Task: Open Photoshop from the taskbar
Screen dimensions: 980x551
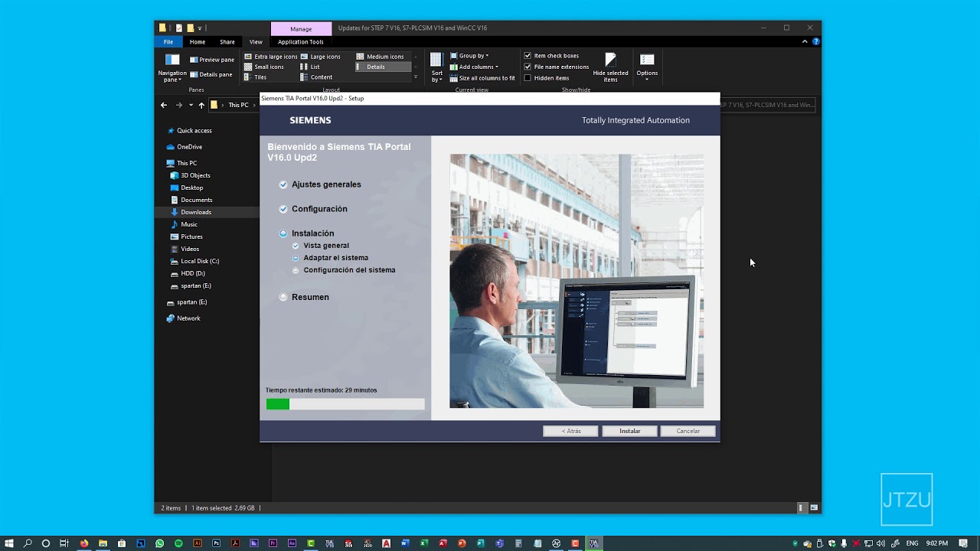Action: point(216,543)
